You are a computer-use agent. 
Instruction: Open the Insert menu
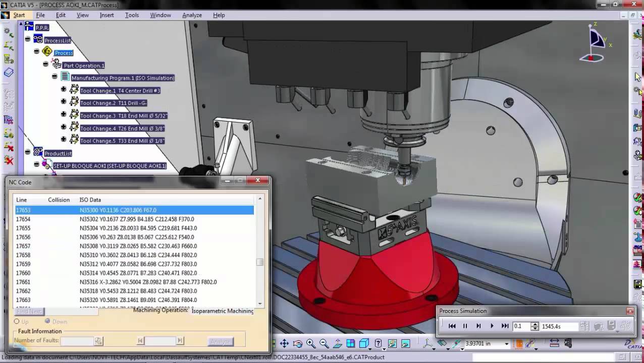coord(106,15)
